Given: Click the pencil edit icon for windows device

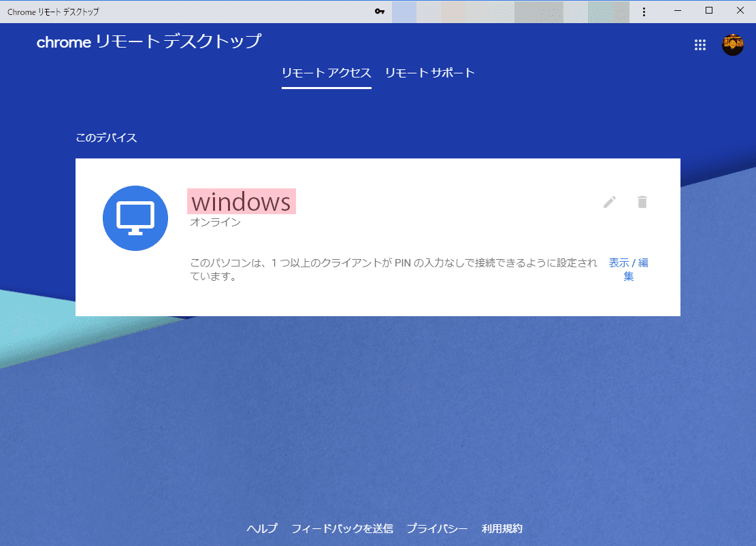Looking at the screenshot, I should [610, 202].
